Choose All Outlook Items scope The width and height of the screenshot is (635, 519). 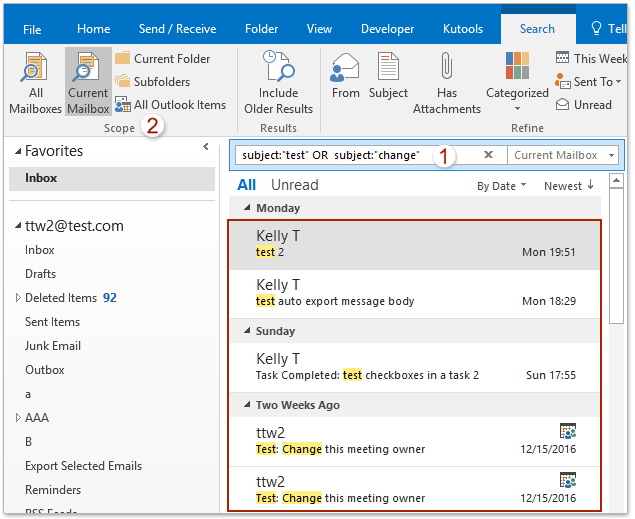tap(171, 104)
